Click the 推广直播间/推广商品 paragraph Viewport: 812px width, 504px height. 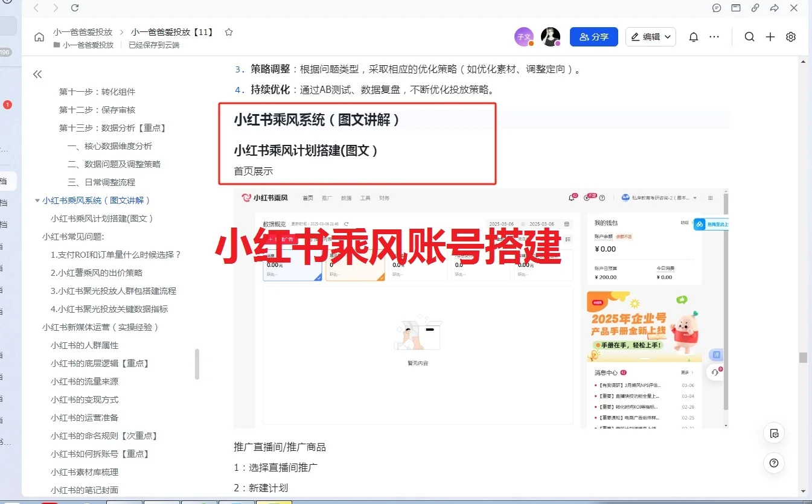click(x=280, y=447)
